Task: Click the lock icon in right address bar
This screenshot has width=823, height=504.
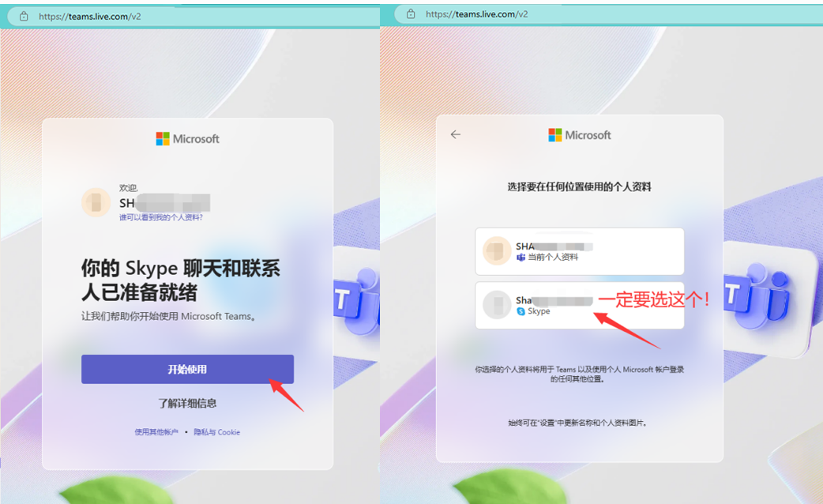Action: (411, 14)
